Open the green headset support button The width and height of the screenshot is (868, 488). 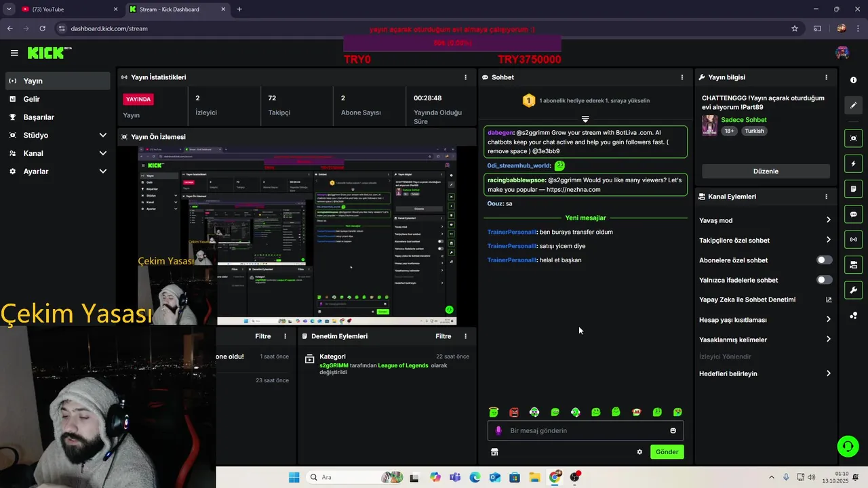pyautogui.click(x=848, y=446)
